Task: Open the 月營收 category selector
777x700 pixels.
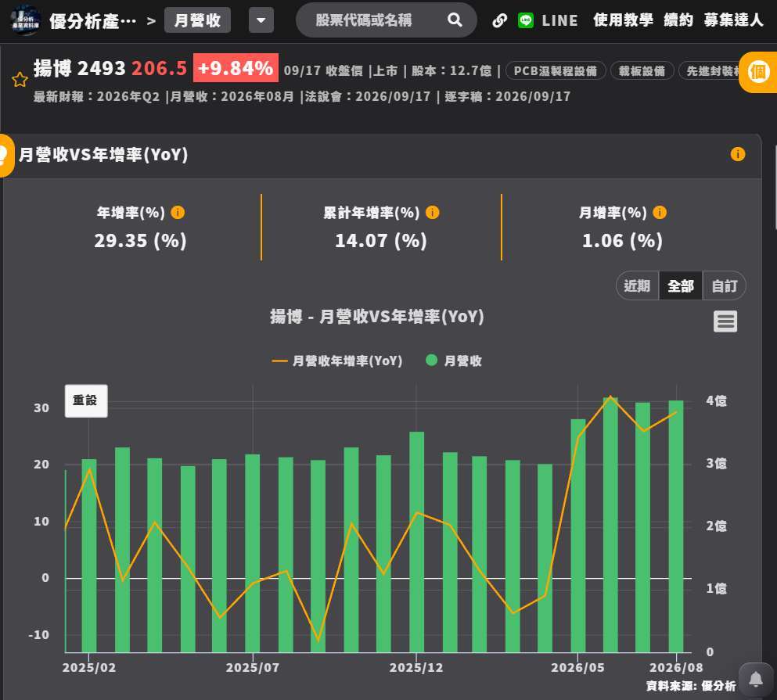Action: pyautogui.click(x=197, y=20)
